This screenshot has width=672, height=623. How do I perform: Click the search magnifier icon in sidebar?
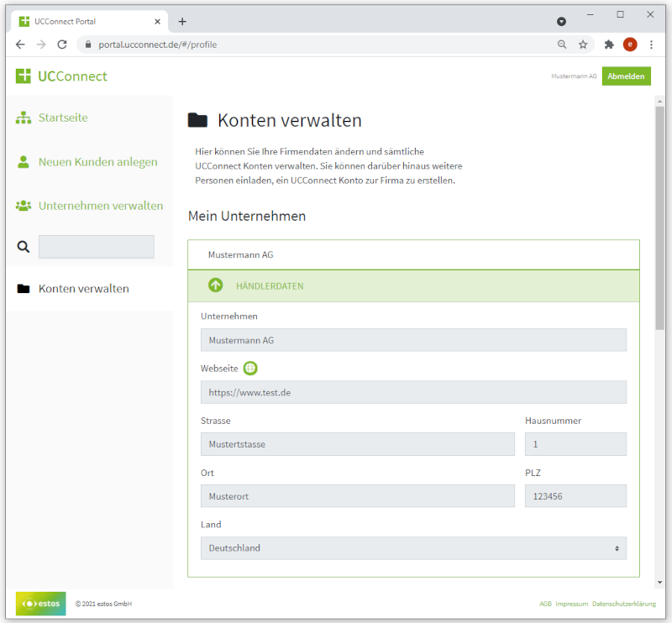pyautogui.click(x=24, y=247)
